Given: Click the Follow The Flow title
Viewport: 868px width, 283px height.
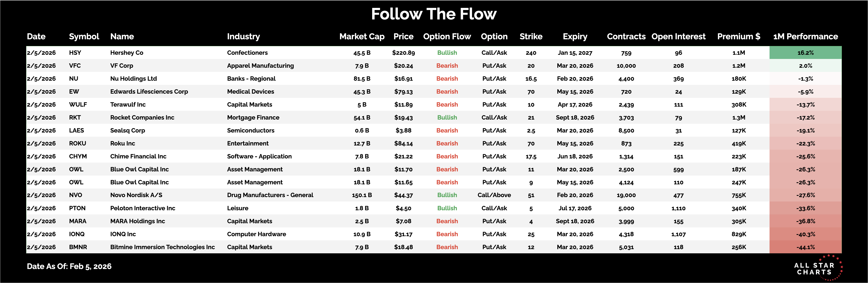Looking at the screenshot, I should [x=434, y=14].
